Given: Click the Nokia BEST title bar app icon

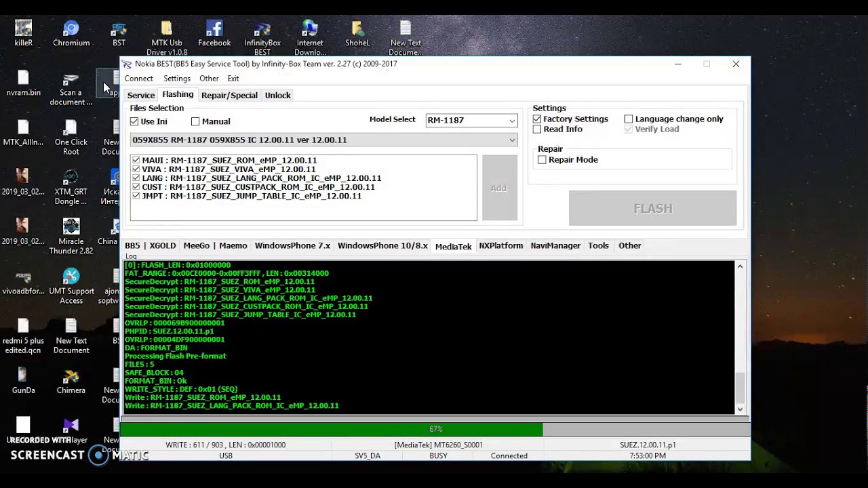Looking at the screenshot, I should click(127, 64).
